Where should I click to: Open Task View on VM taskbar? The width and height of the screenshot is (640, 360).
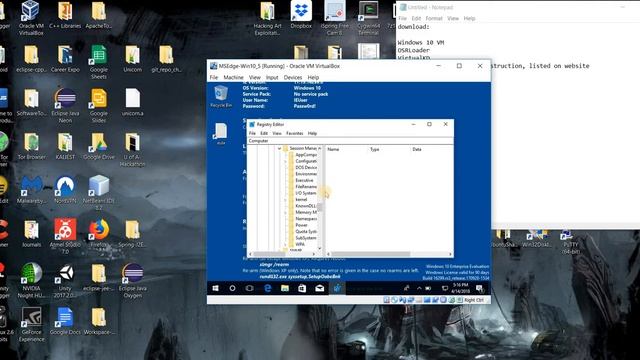[249, 288]
